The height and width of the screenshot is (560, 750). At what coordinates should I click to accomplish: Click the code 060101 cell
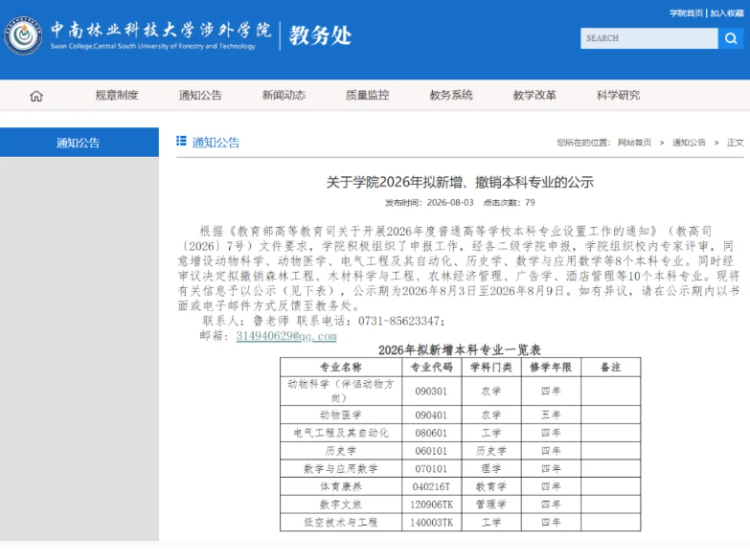(x=431, y=451)
